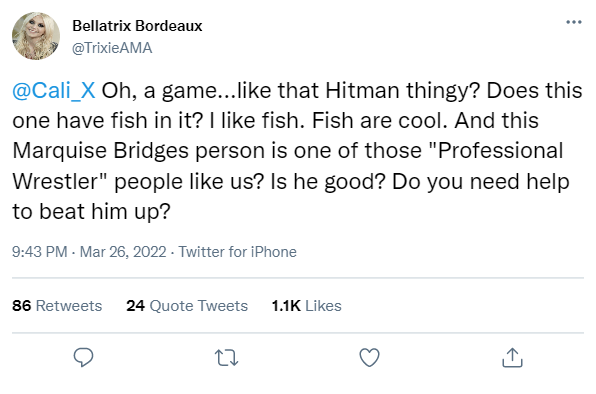
Task: Visit the @TrixieAMA handle
Action: 112,48
